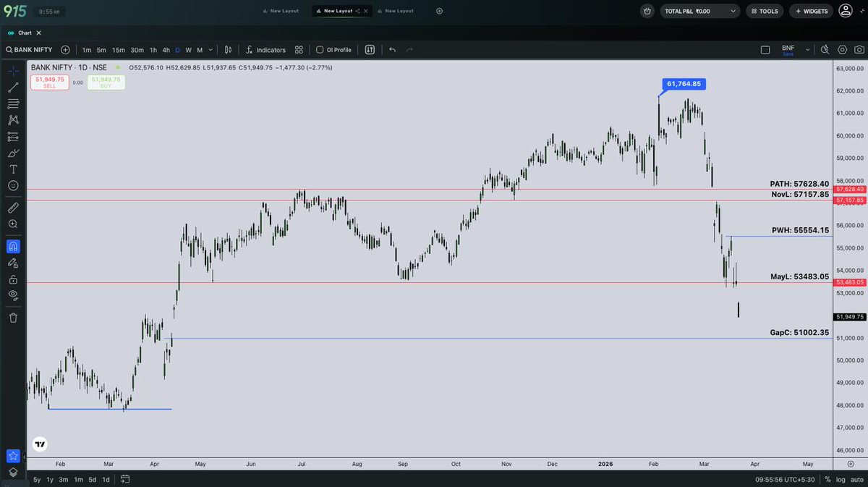
Task: Open the TOOLS menu
Action: (765, 11)
